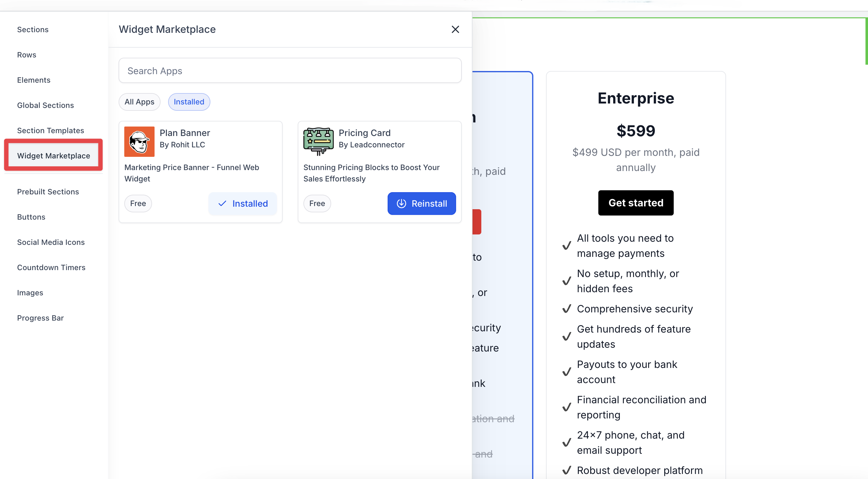This screenshot has height=479, width=868.
Task: Click checkmark beside 24×7 phone support
Action: click(567, 443)
